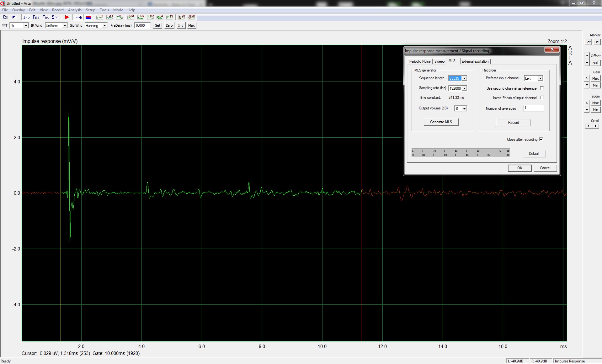602x364 pixels.
Task: Open the Setup menu
Action: click(91, 10)
